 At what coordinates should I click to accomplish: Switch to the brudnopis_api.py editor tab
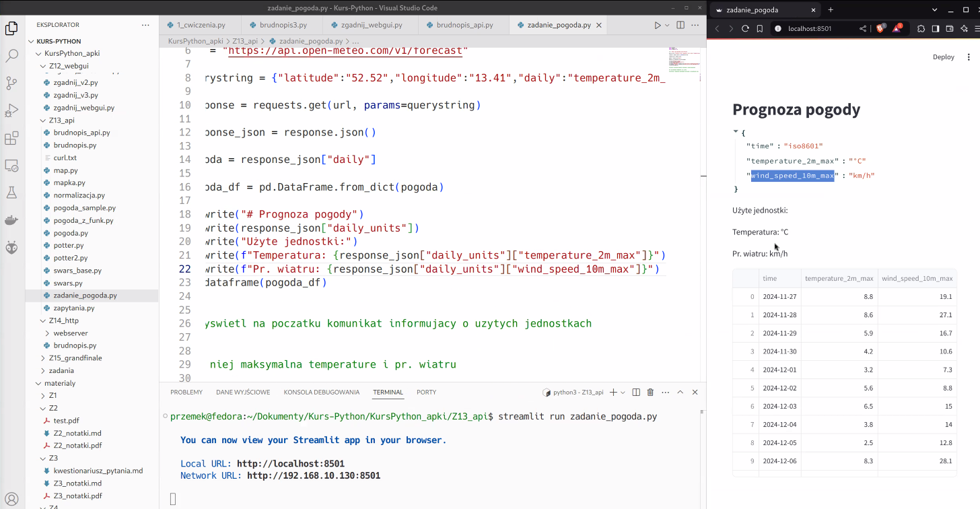464,25
